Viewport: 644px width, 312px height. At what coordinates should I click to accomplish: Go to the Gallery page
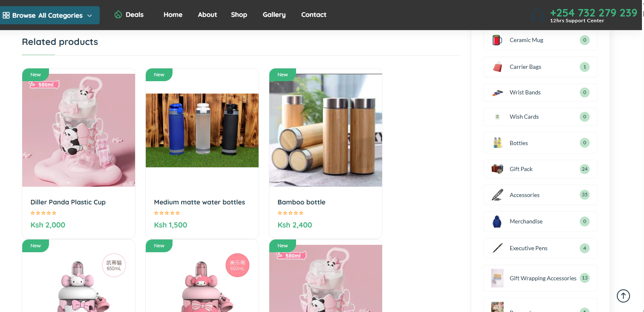click(x=274, y=15)
